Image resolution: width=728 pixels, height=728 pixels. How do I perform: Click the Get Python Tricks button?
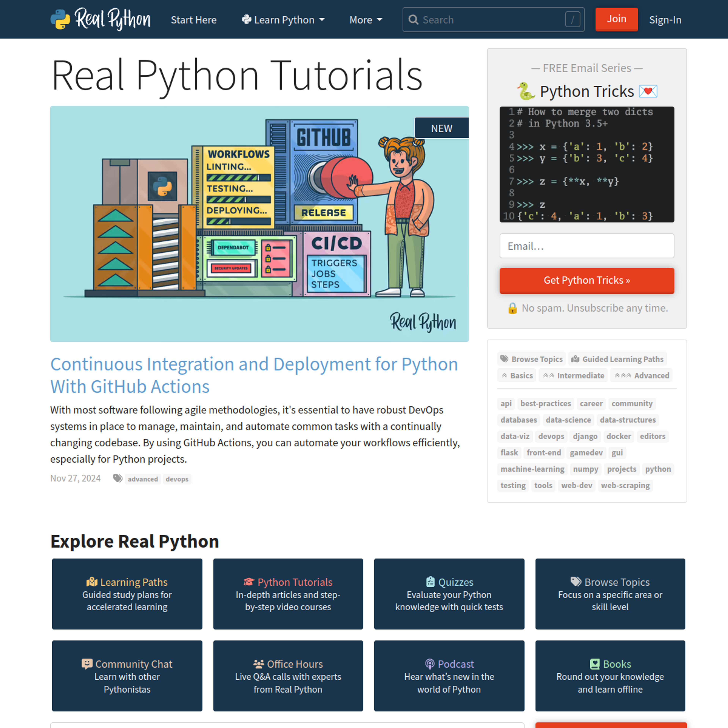(587, 280)
